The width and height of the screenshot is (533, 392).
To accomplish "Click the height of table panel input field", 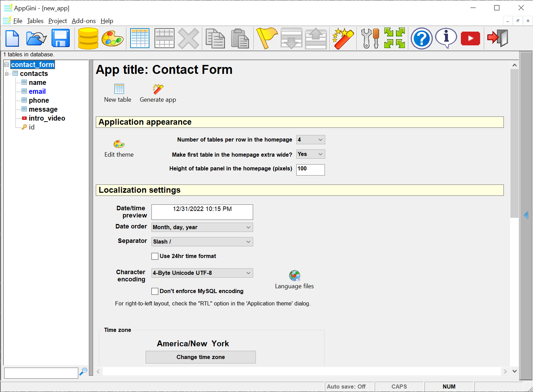I will [x=310, y=170].
